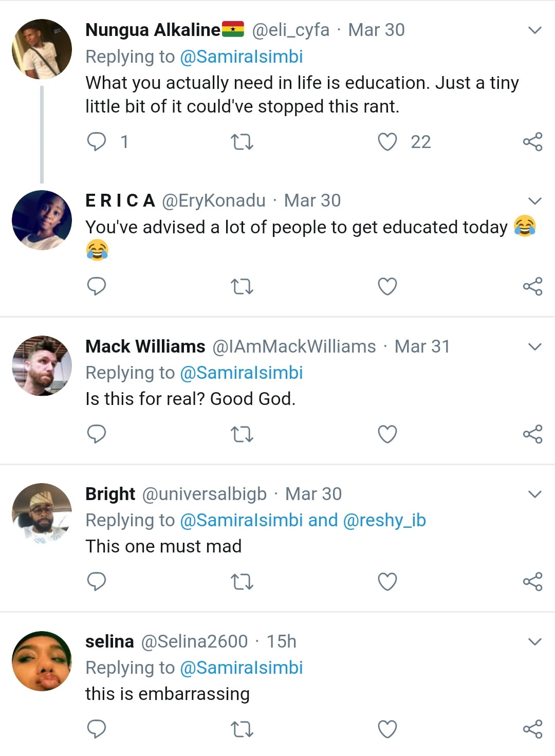Share Bright's tweet
This screenshot has height=756, width=555.
[532, 582]
